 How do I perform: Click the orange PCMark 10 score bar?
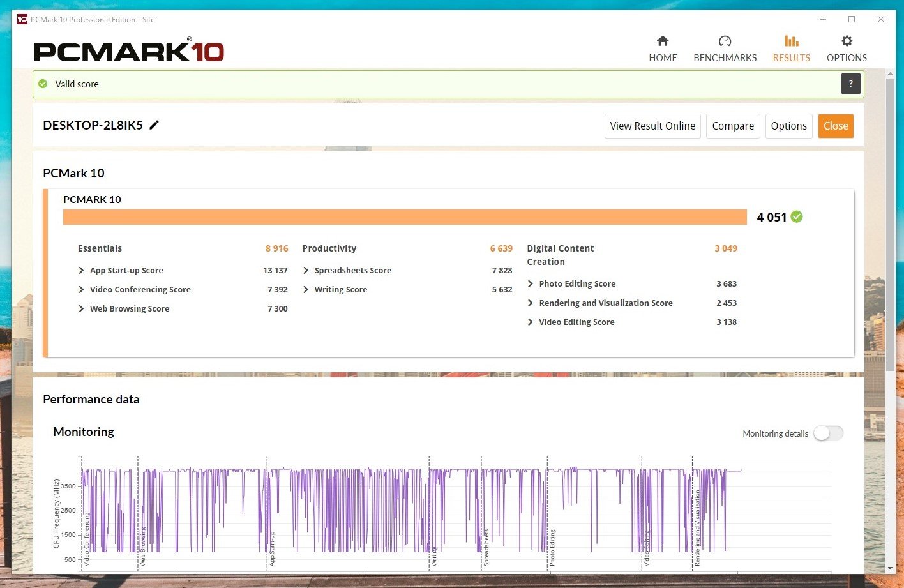point(405,217)
